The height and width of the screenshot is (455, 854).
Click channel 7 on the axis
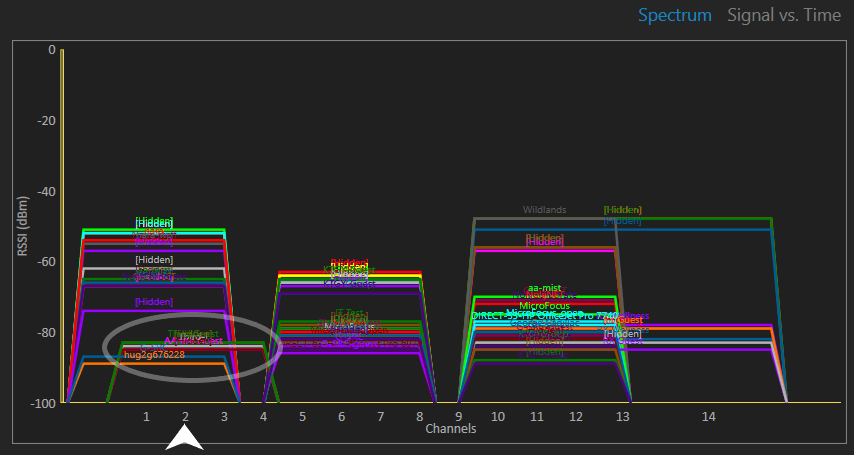pos(381,417)
